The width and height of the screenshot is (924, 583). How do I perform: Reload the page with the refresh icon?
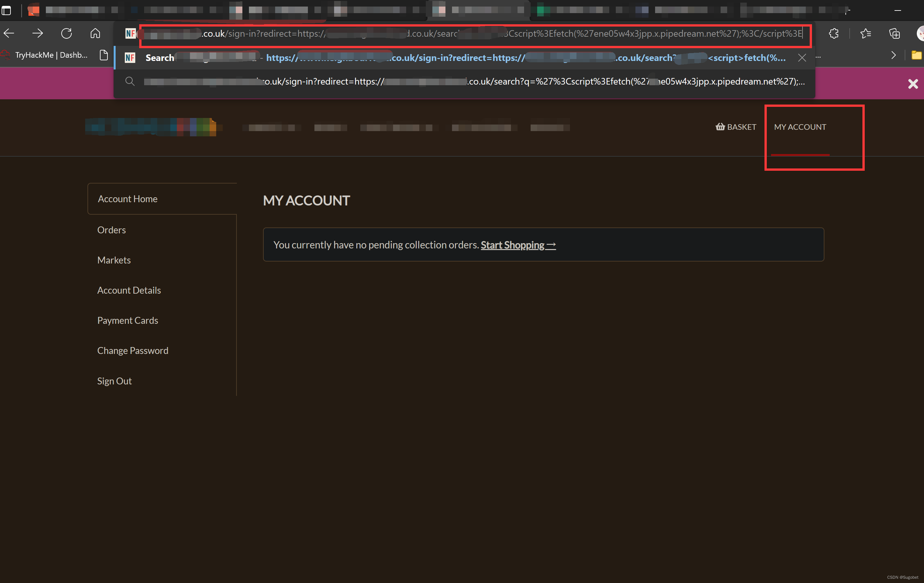tap(66, 33)
